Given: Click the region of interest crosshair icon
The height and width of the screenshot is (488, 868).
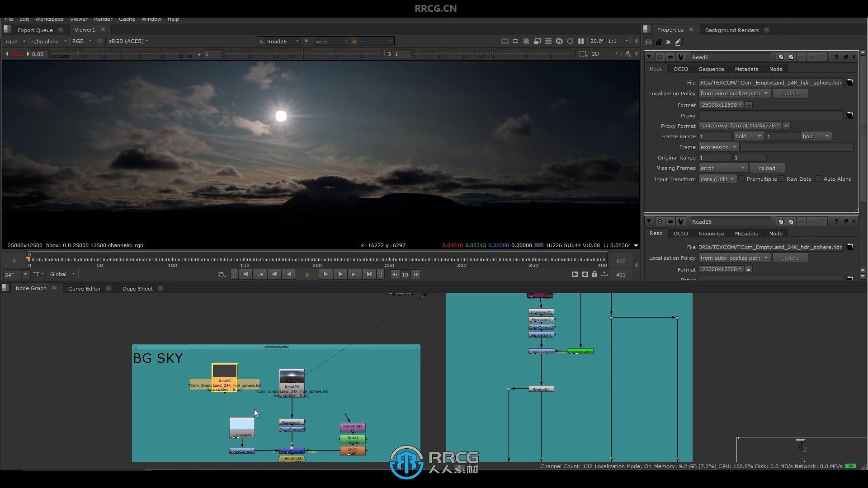Looking at the screenshot, I should click(x=570, y=41).
